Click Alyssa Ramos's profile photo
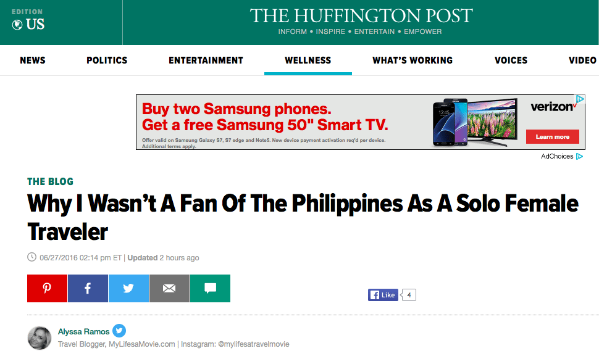 click(x=39, y=338)
